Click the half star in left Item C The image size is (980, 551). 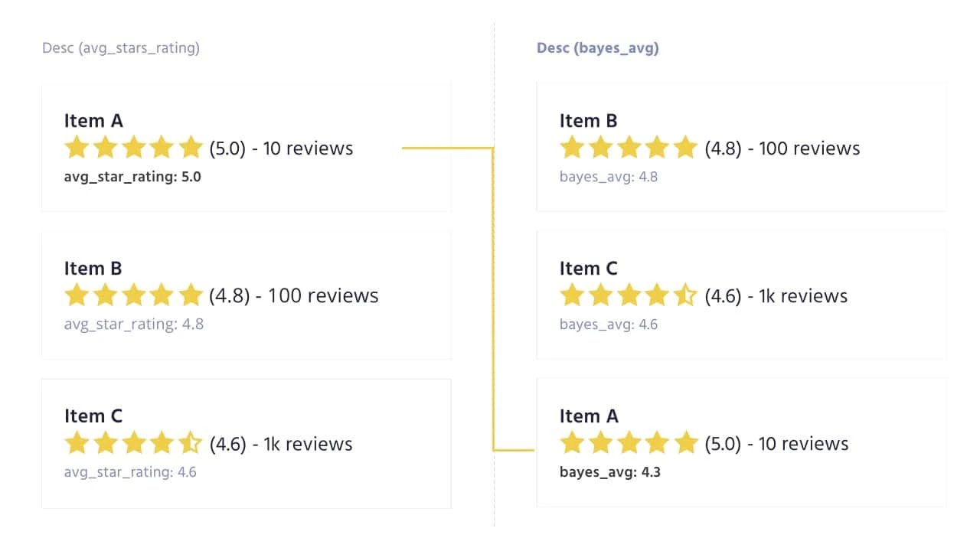point(190,443)
